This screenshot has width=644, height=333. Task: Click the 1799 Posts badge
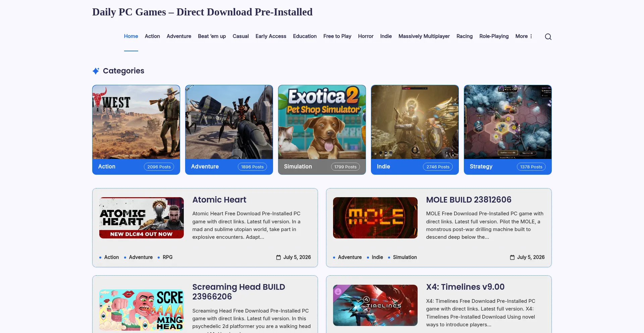click(x=345, y=167)
